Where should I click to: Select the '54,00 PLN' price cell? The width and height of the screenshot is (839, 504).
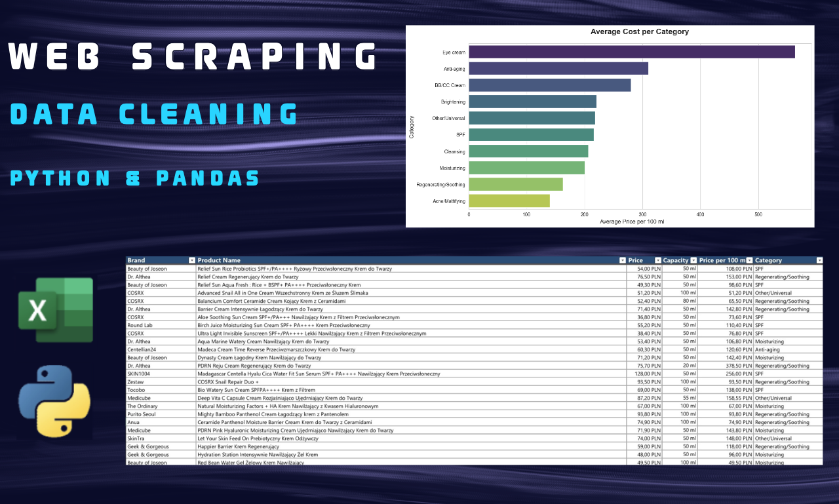[644, 269]
